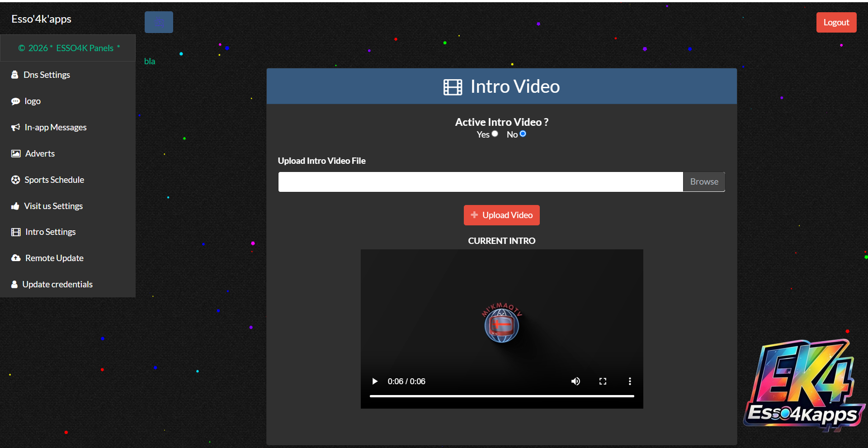Viewport: 868px width, 448px height.
Task: Open fullscreen for the intro video
Action: [x=603, y=381]
